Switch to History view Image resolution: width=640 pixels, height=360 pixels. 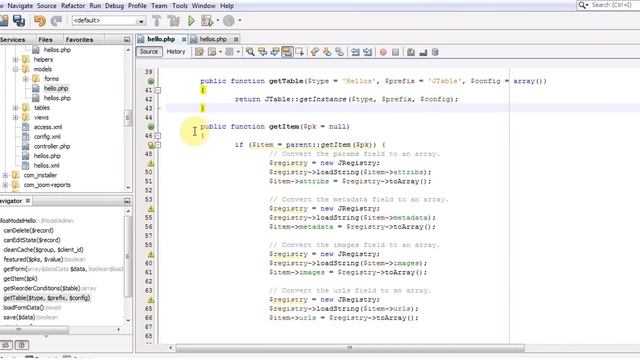click(176, 52)
